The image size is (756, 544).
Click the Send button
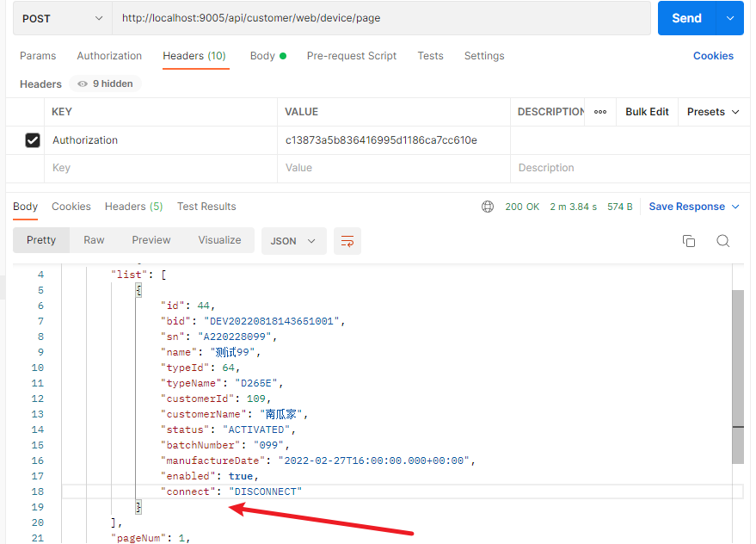tap(686, 18)
